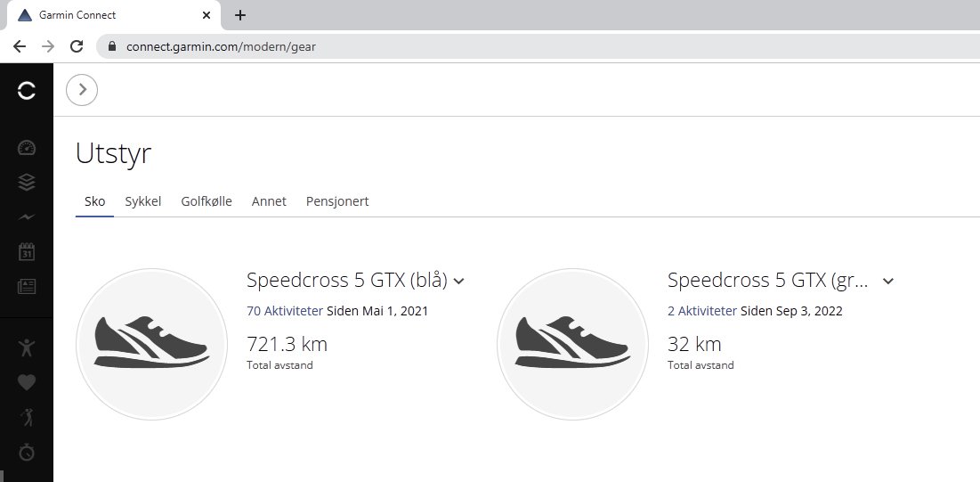Open the 2 Aktiviteter link
The image size is (980, 482).
pos(701,311)
